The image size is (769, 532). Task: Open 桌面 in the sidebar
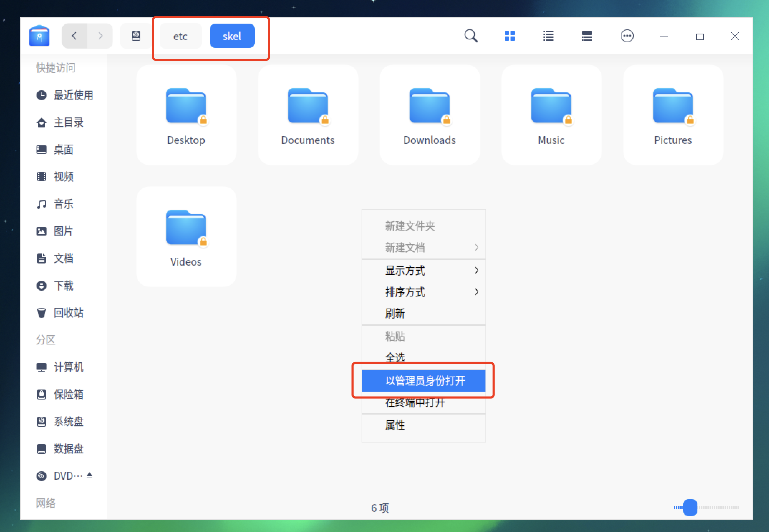point(55,150)
